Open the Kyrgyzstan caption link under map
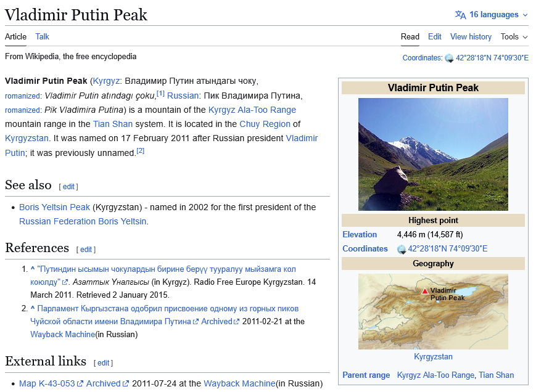The height and width of the screenshot is (392, 536). [x=433, y=357]
